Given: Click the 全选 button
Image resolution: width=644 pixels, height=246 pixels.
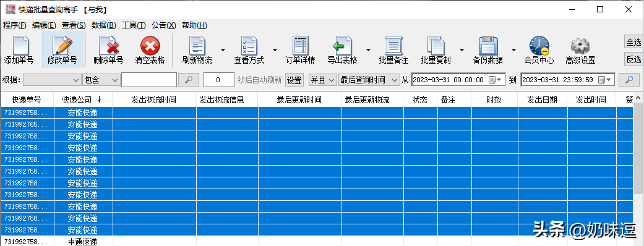Looking at the screenshot, I should point(633,42).
